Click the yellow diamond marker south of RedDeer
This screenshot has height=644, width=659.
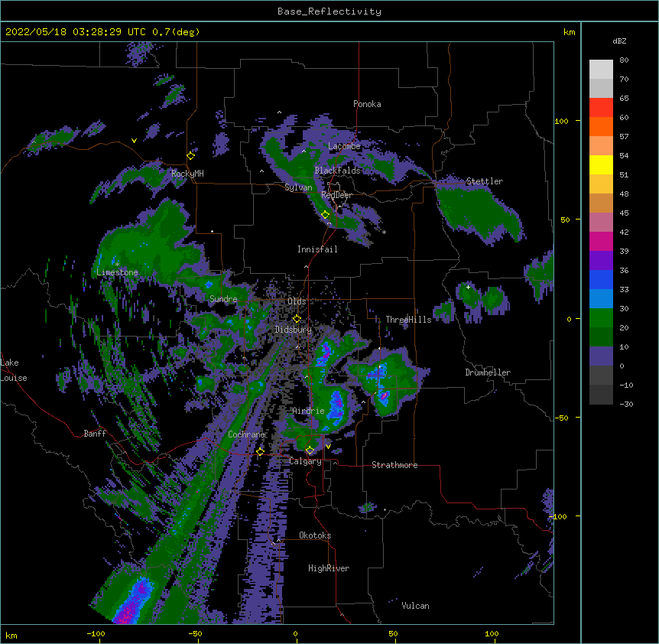point(325,214)
